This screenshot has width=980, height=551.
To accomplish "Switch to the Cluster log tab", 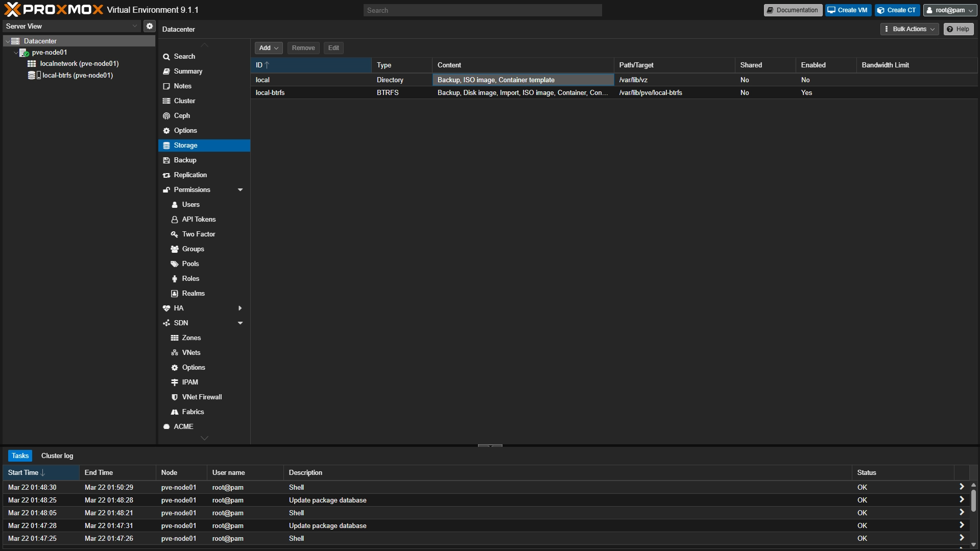I will pos(57,456).
